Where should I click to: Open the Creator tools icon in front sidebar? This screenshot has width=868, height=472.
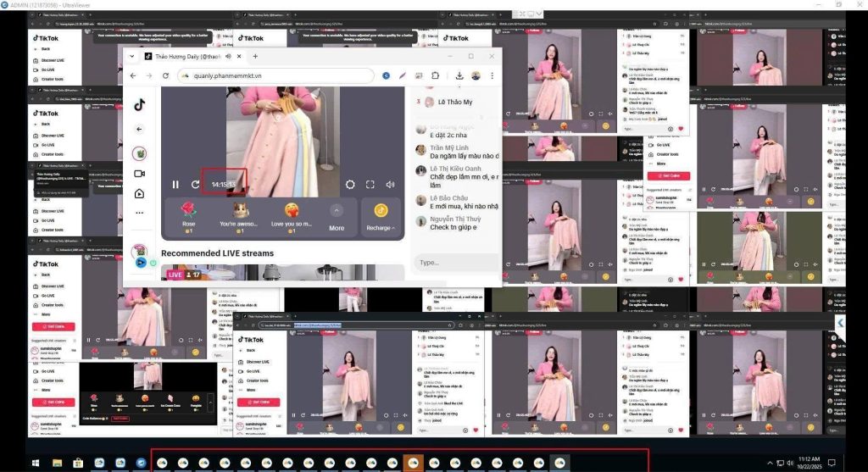click(140, 194)
